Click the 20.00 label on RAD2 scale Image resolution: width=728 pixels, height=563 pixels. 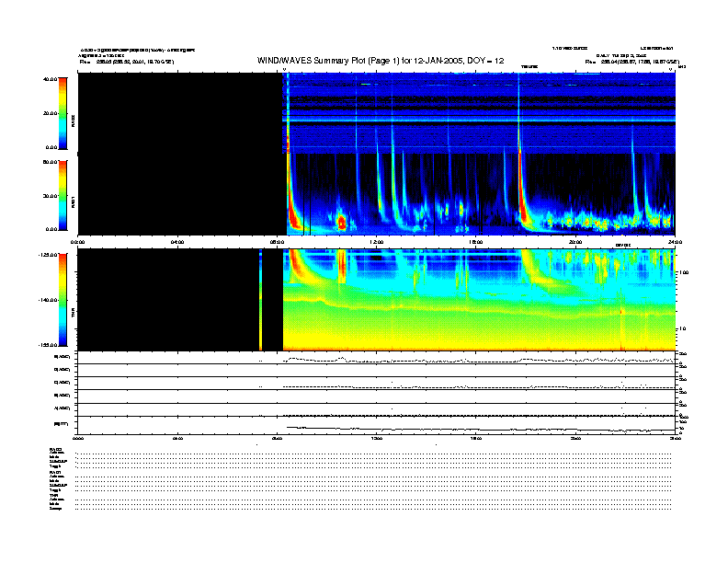point(50,113)
